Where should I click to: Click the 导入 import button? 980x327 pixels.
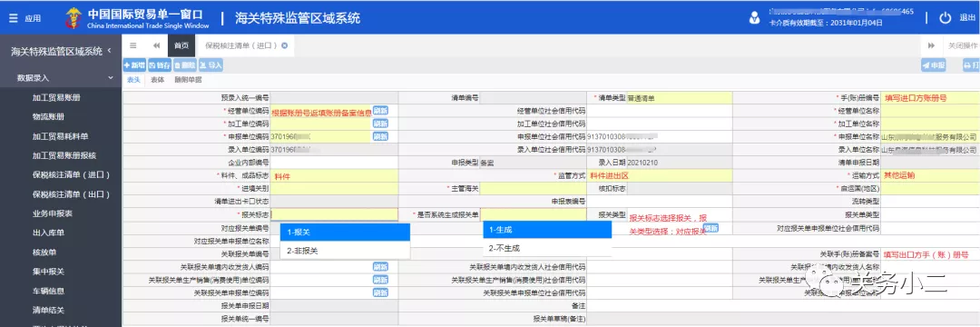(211, 65)
